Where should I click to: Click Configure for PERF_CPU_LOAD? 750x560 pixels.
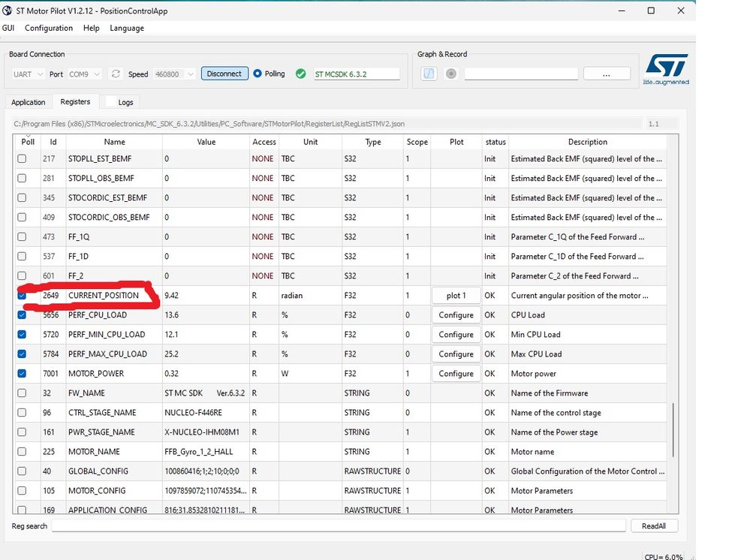tap(456, 315)
